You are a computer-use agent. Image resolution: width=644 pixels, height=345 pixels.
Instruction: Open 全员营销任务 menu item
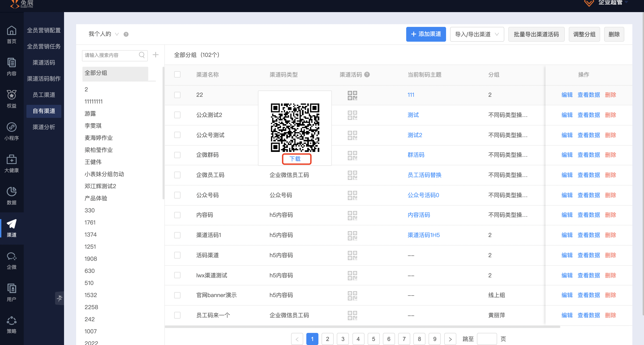(44, 46)
